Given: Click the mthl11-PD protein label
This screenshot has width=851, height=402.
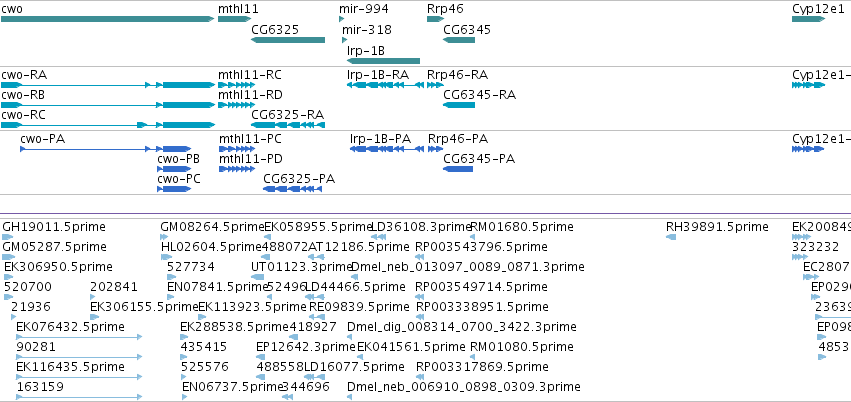Looking at the screenshot, I should point(251,159).
